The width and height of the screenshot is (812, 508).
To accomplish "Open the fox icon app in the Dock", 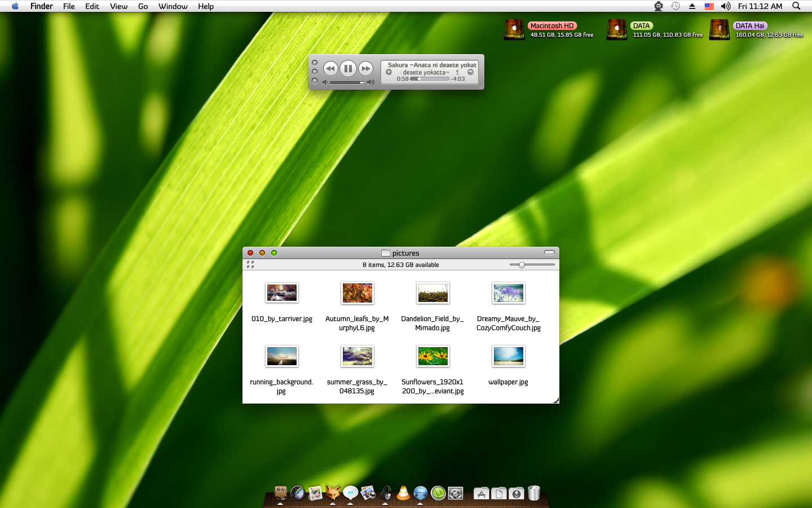I will pyautogui.click(x=333, y=493).
